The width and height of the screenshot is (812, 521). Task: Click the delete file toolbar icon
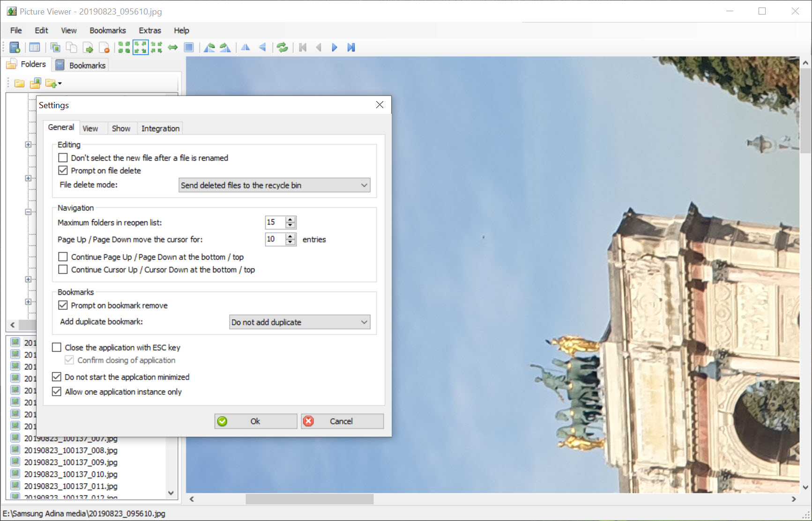pyautogui.click(x=104, y=47)
